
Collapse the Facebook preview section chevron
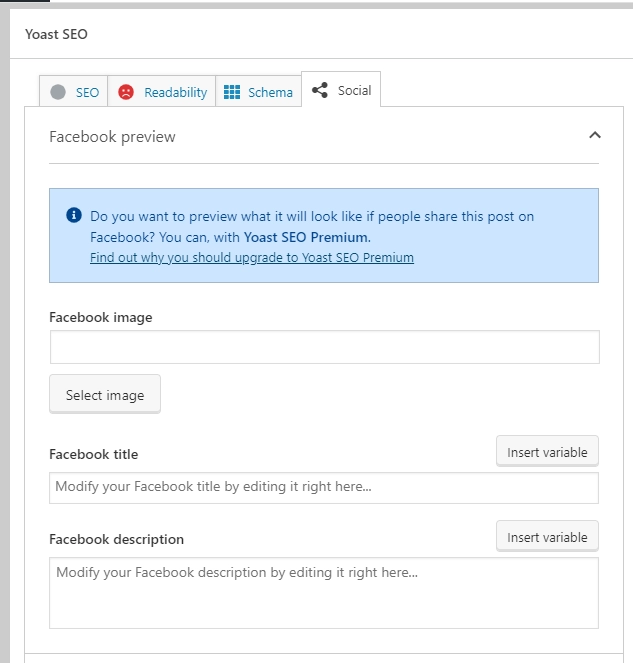coord(595,135)
